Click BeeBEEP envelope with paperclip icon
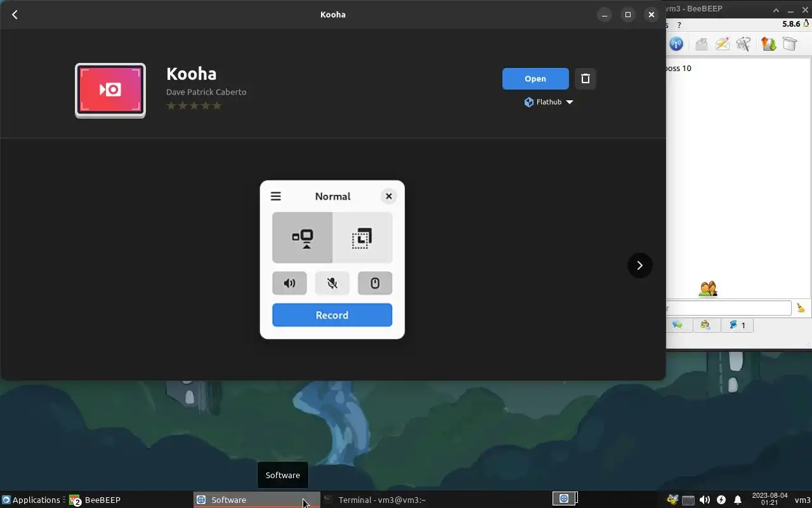The width and height of the screenshot is (812, 508). (x=701, y=44)
